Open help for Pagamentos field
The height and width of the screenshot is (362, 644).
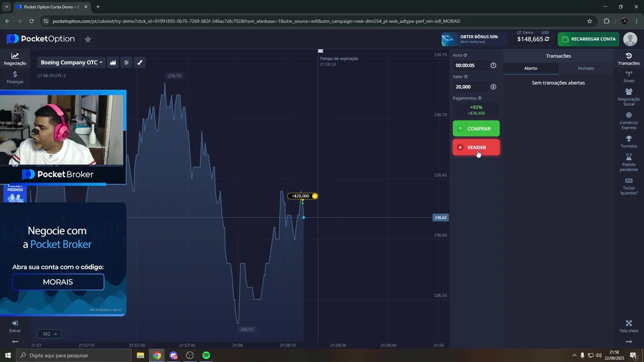click(479, 99)
